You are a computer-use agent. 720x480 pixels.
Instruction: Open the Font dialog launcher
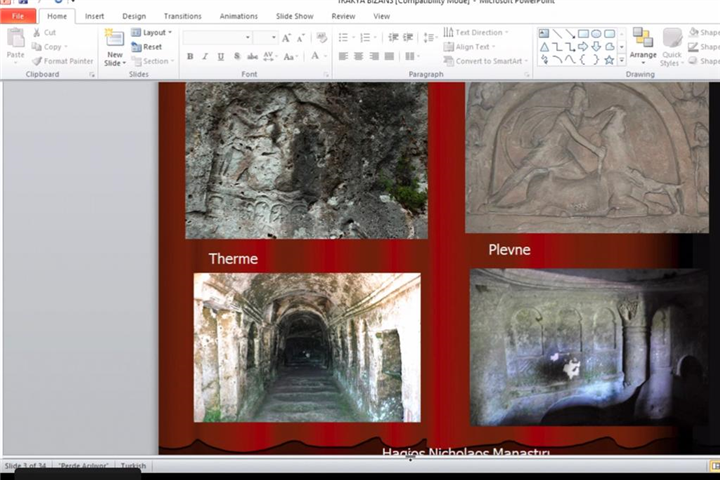tap(326, 74)
